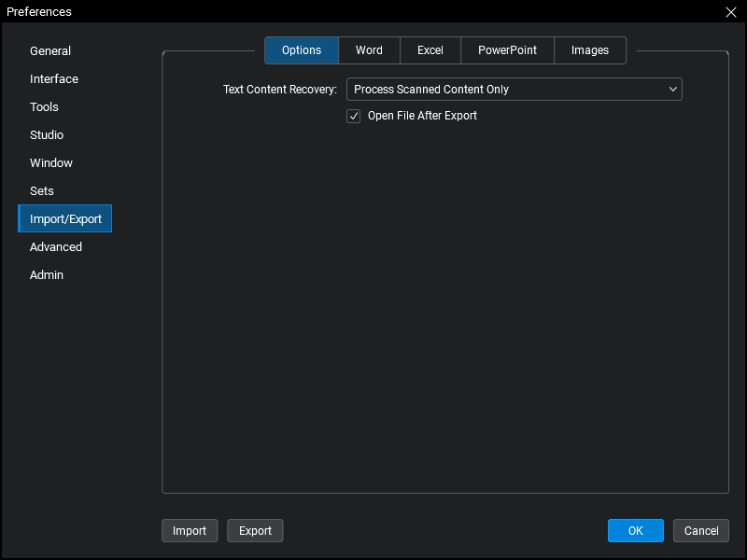Select the PowerPoint tab
The height and width of the screenshot is (560, 747).
click(507, 50)
